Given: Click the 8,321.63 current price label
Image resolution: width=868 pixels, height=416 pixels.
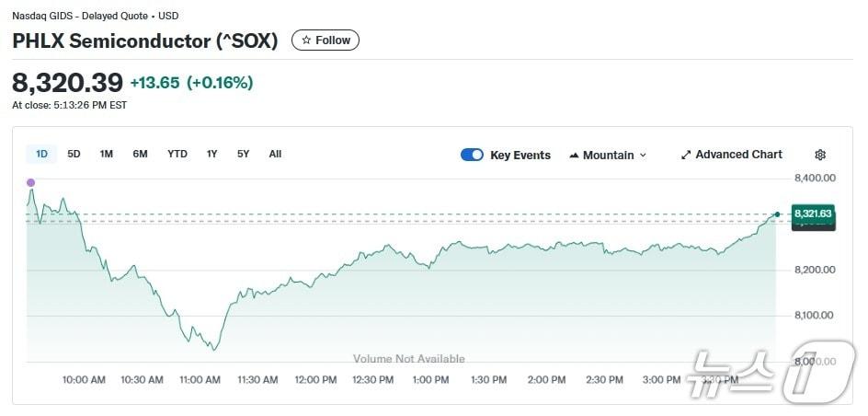Looking at the screenshot, I should [x=813, y=214].
